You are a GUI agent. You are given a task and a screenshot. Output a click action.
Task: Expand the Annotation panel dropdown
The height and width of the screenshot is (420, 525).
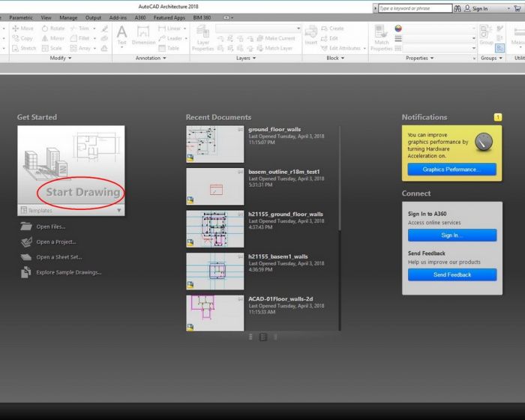(x=151, y=58)
